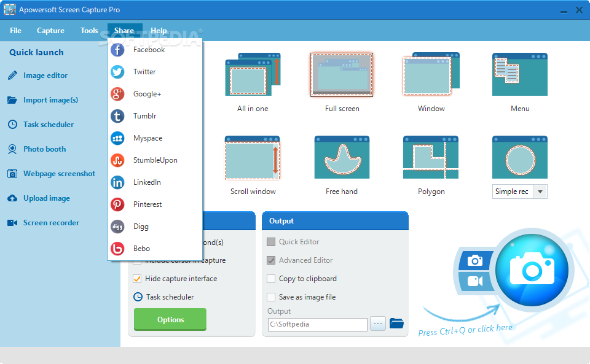Uncheck Hide capture interface
The image size is (590, 364).
[137, 279]
